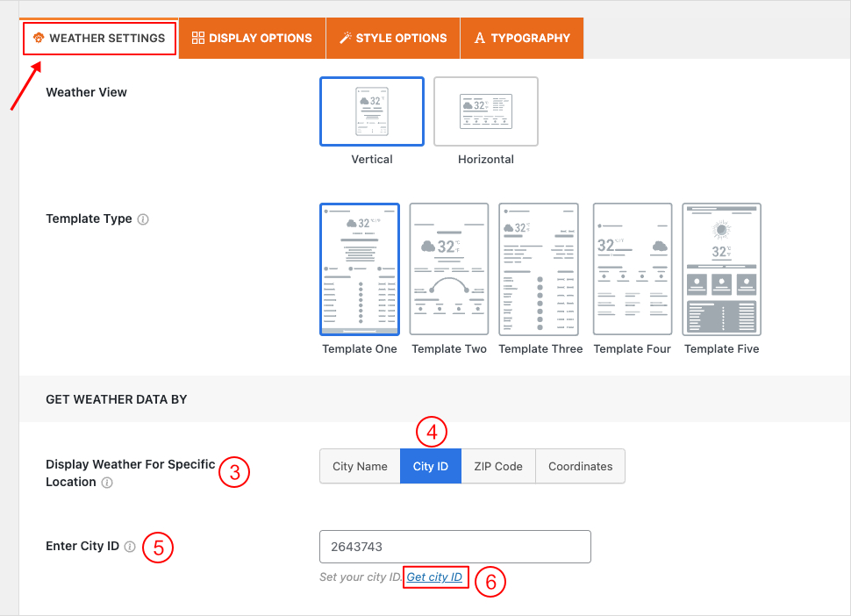This screenshot has width=851, height=616.
Task: Select Template Four thumbnail
Action: pos(633,269)
